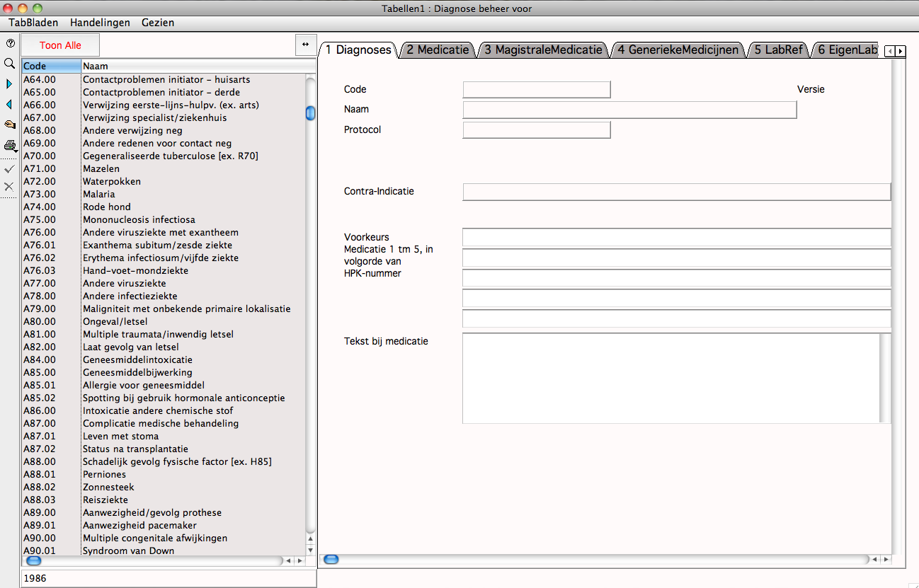Select the Hand-voet-mondziekte row
The width and height of the screenshot is (919, 588).
point(164,270)
